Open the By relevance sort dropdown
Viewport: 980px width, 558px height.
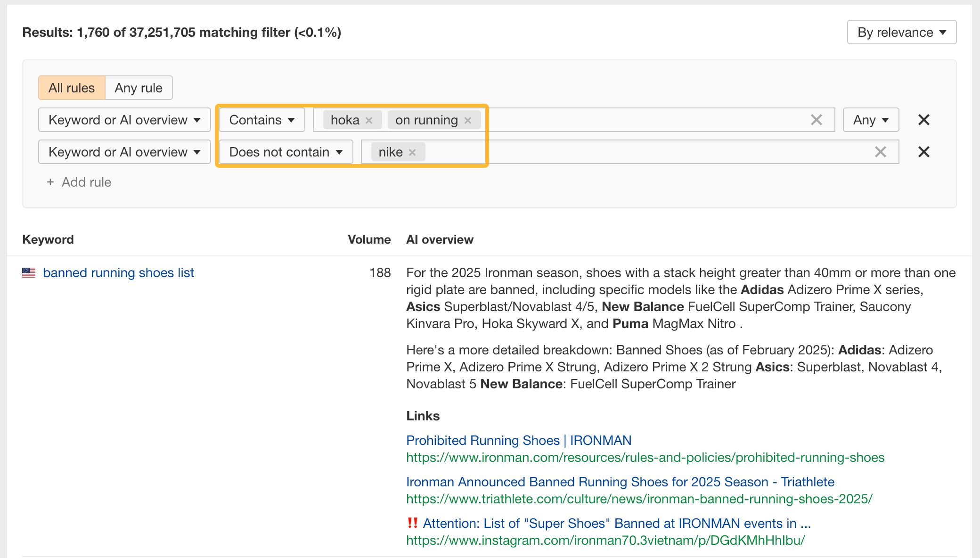coord(901,32)
